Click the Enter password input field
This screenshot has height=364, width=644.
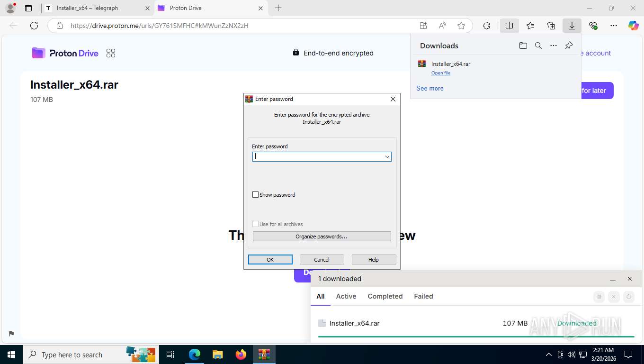coord(322,156)
